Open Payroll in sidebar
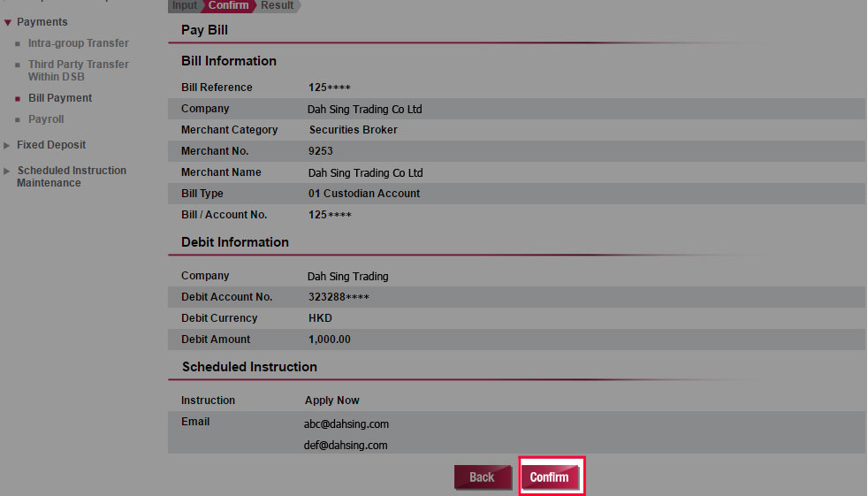 point(46,119)
